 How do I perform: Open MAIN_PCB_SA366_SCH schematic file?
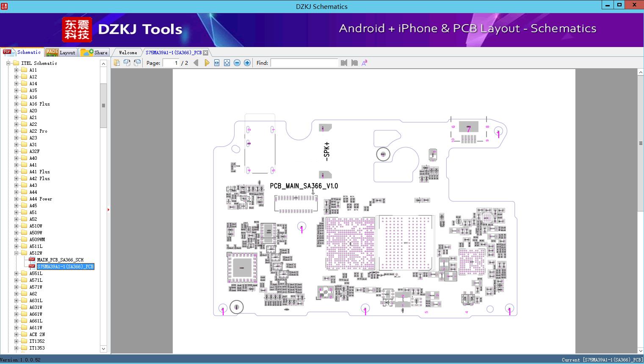[x=60, y=260]
